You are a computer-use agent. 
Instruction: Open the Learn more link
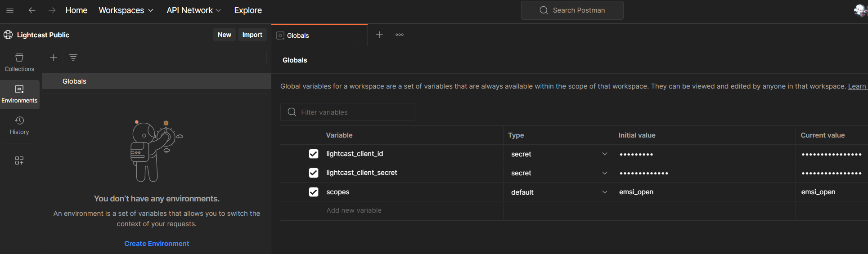[857, 86]
